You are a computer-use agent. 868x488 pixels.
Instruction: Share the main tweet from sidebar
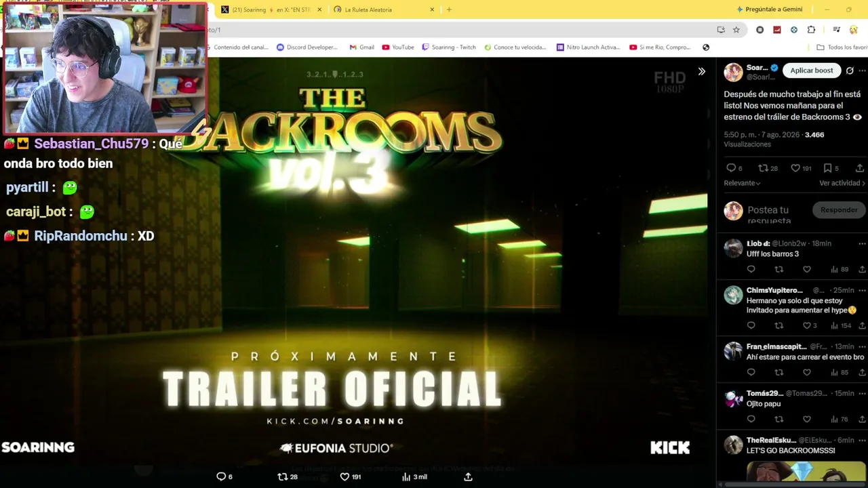(x=860, y=168)
